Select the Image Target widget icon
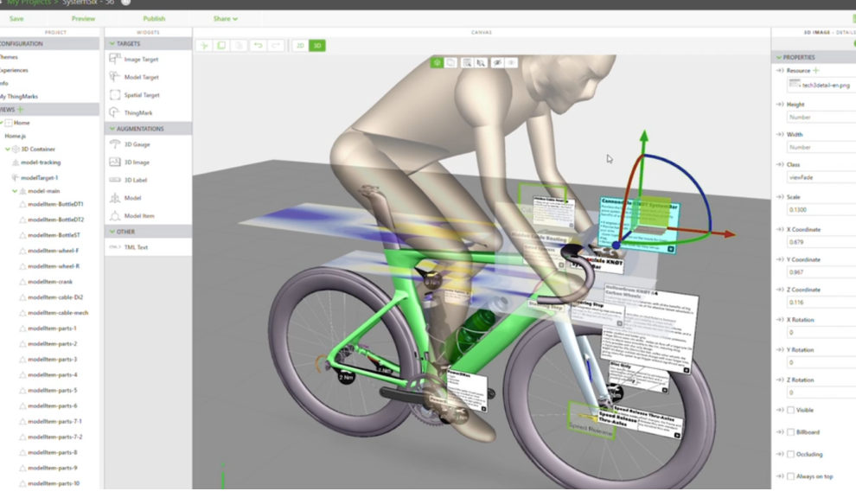The width and height of the screenshot is (856, 504). 115,59
